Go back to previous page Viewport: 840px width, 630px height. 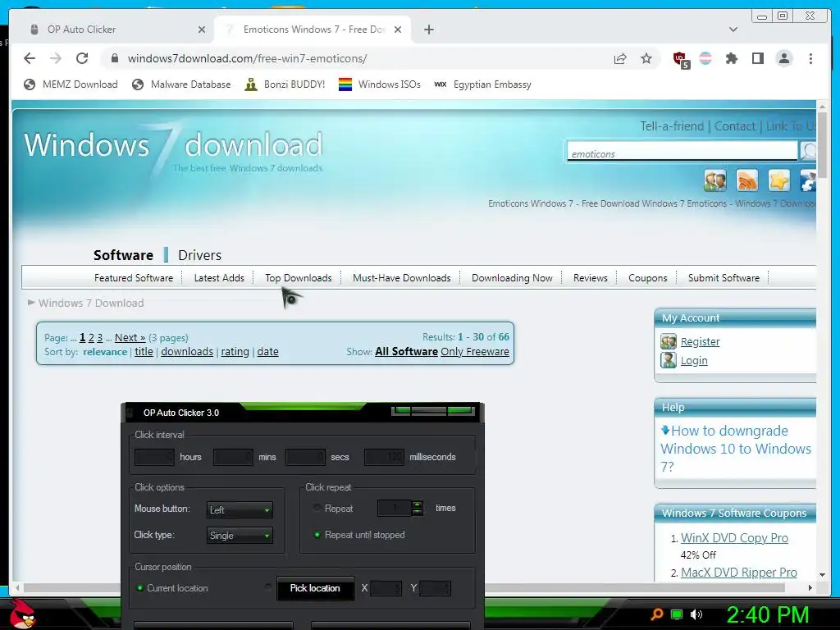point(30,58)
